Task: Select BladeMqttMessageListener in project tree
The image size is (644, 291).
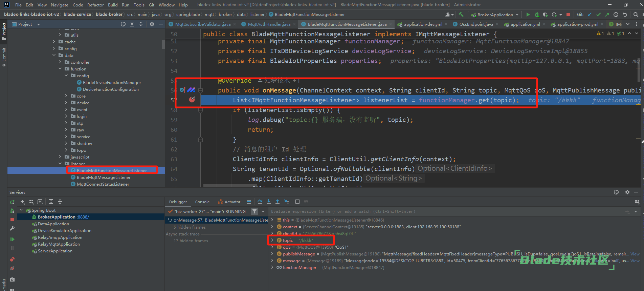Action: tap(104, 177)
